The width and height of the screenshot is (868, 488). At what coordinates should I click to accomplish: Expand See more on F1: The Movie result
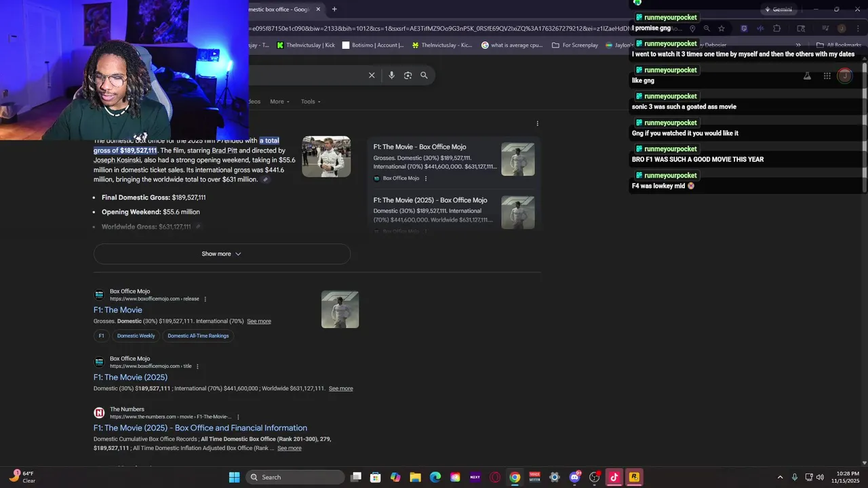259,321
